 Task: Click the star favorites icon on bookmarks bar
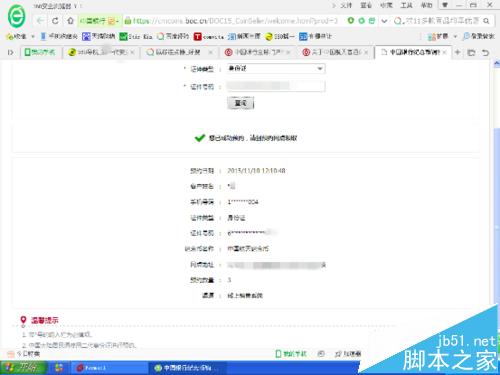click(x=10, y=36)
